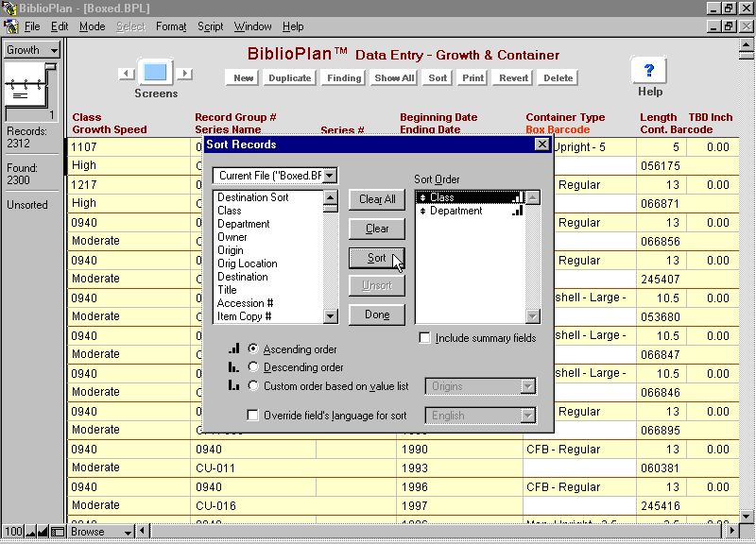Click the Finding toolbar button
Screen dimensions: 756x544
(x=344, y=77)
